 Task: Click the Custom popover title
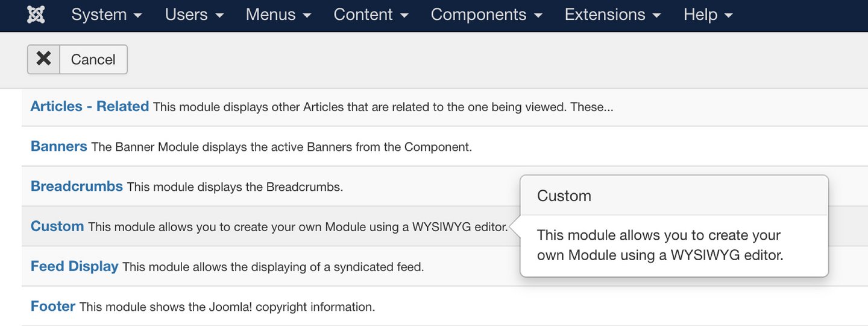564,196
